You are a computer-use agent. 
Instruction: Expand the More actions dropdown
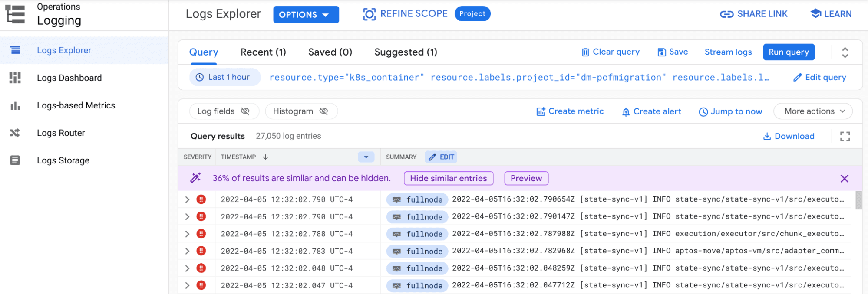(x=812, y=111)
